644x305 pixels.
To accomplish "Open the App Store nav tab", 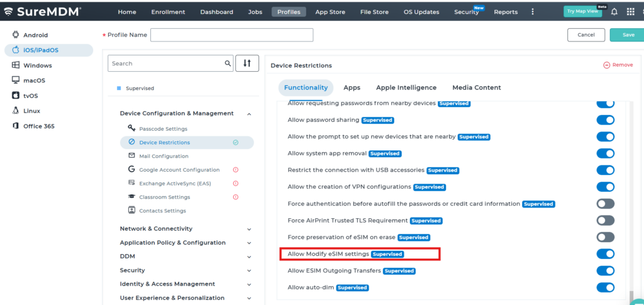I will (x=330, y=12).
